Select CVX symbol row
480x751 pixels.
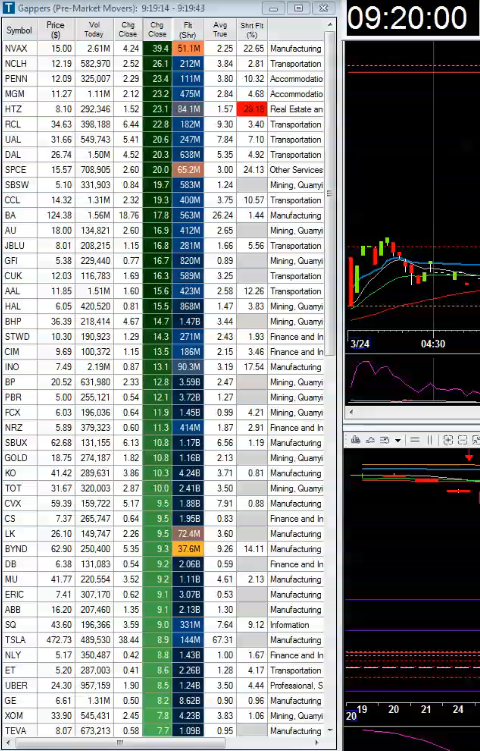[163, 503]
